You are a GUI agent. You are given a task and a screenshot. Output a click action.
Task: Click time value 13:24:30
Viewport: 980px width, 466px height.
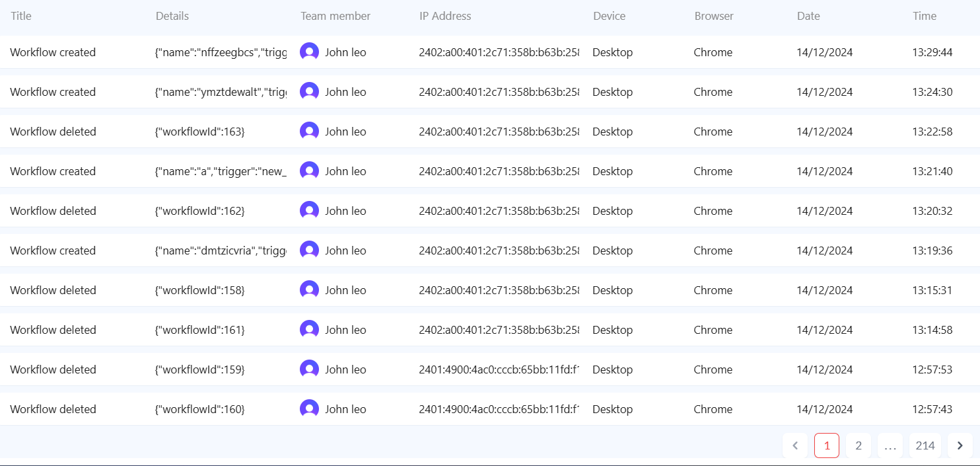click(x=932, y=92)
